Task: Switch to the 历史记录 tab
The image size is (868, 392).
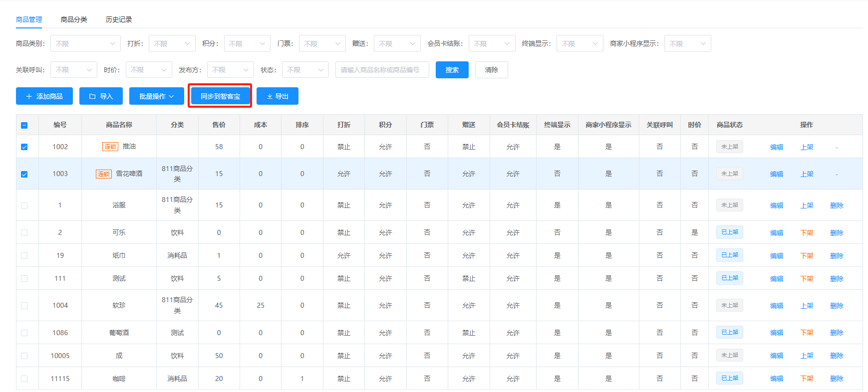Action: tap(119, 19)
